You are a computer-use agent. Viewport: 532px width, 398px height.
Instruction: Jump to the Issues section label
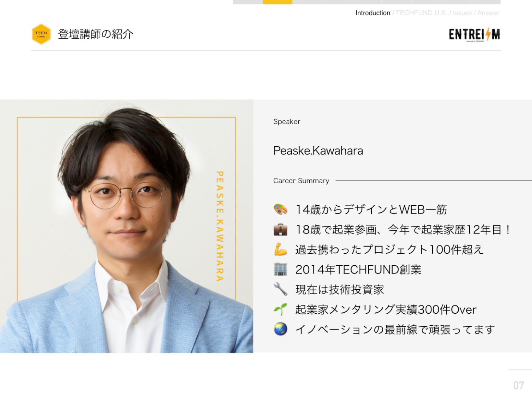click(462, 13)
